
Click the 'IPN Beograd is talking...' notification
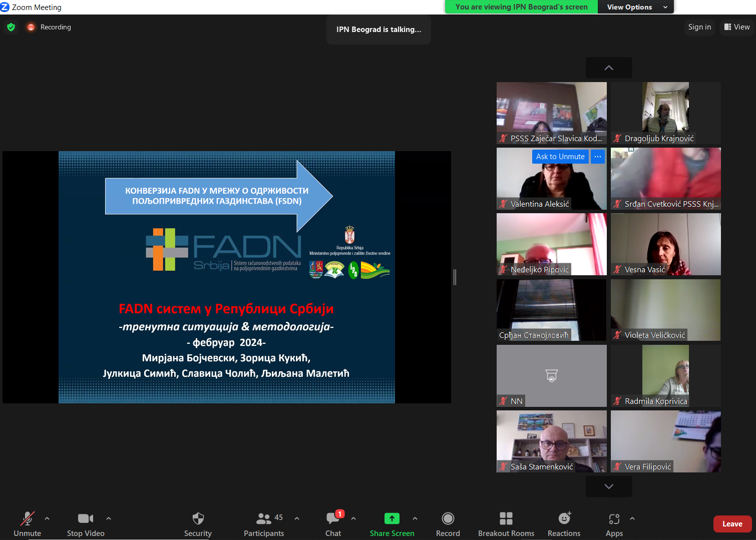[x=379, y=30]
